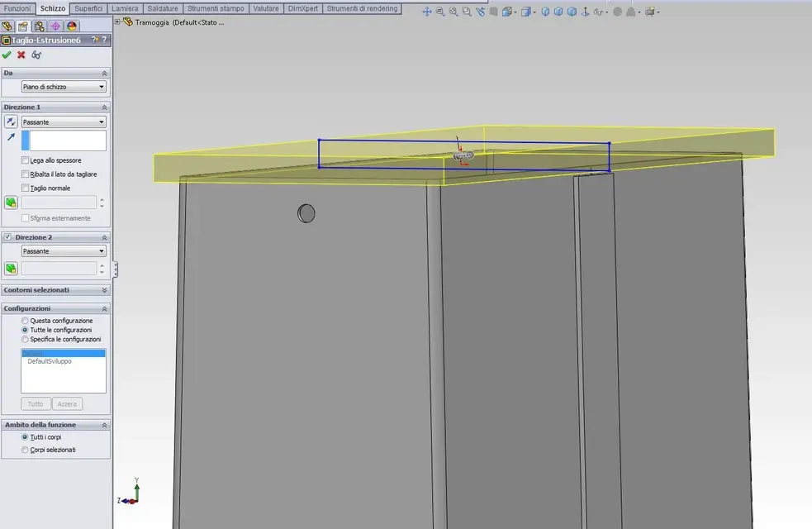
Task: Open the FeatureManager design tree tab
Action: pos(7,26)
